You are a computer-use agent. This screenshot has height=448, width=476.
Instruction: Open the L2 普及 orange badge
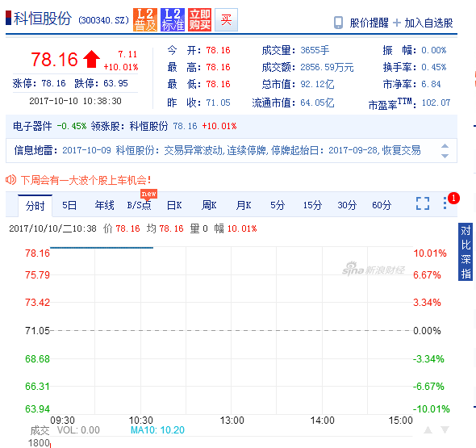[145, 19]
